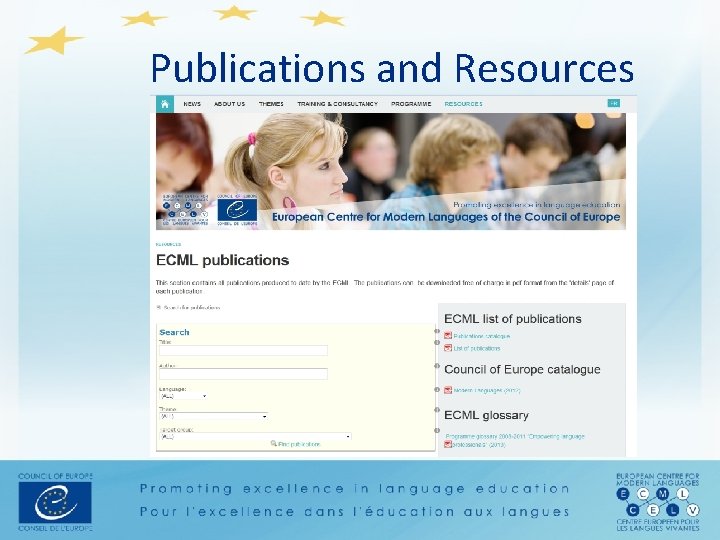Viewport: 720px width, 540px height.
Task: Click the Council of Europe catalogue heading
Action: pyautogui.click(x=523, y=369)
